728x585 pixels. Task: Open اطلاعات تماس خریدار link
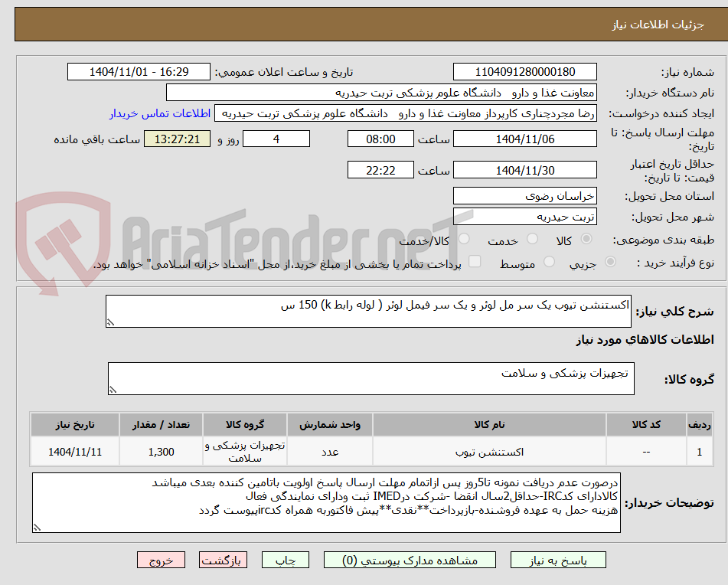pyautogui.click(x=160, y=114)
